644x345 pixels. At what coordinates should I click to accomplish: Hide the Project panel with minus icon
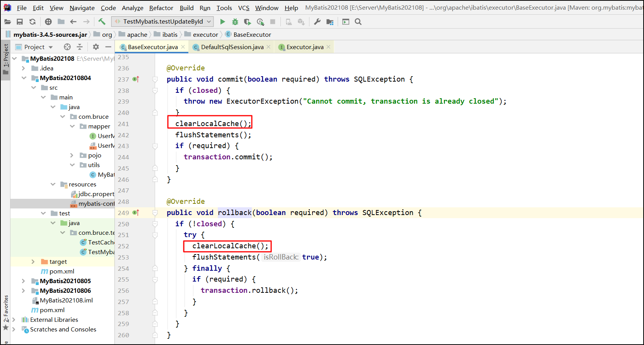(x=108, y=47)
